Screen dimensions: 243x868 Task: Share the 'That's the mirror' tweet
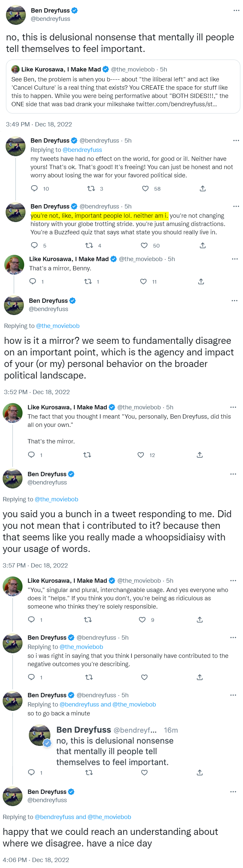pos(200,455)
